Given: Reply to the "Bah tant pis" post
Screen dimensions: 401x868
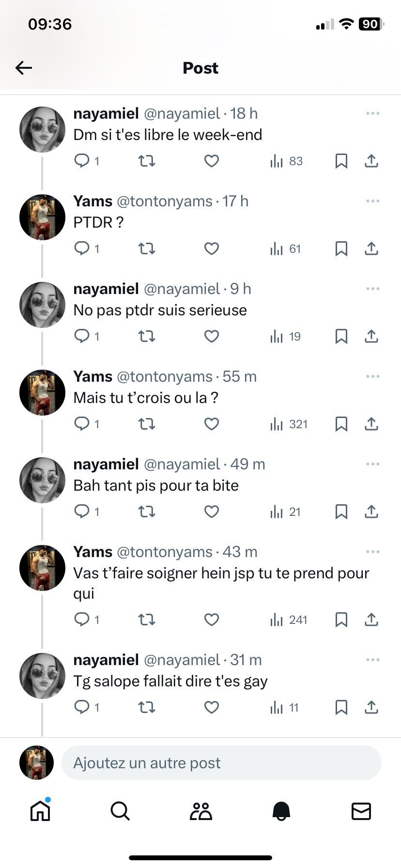Looking at the screenshot, I should tap(82, 511).
